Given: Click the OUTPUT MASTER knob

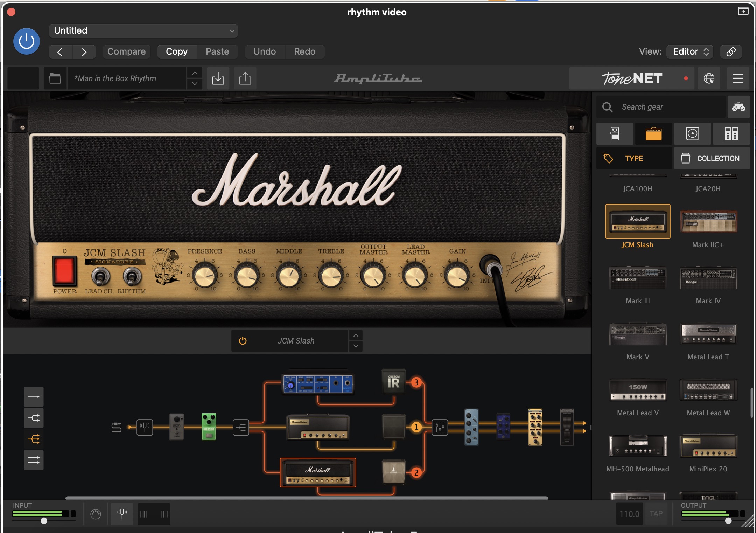Looking at the screenshot, I should (x=373, y=276).
